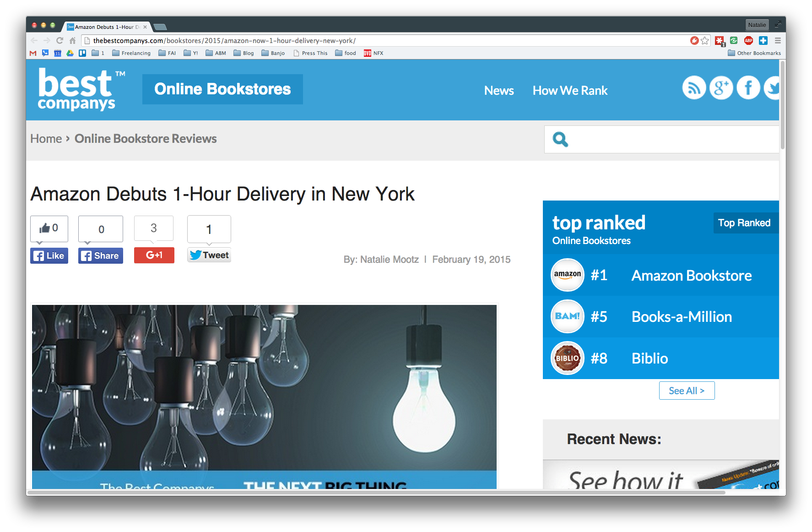Click the Amazon logo in top ranked
The height and width of the screenshot is (532, 812).
tap(568, 275)
